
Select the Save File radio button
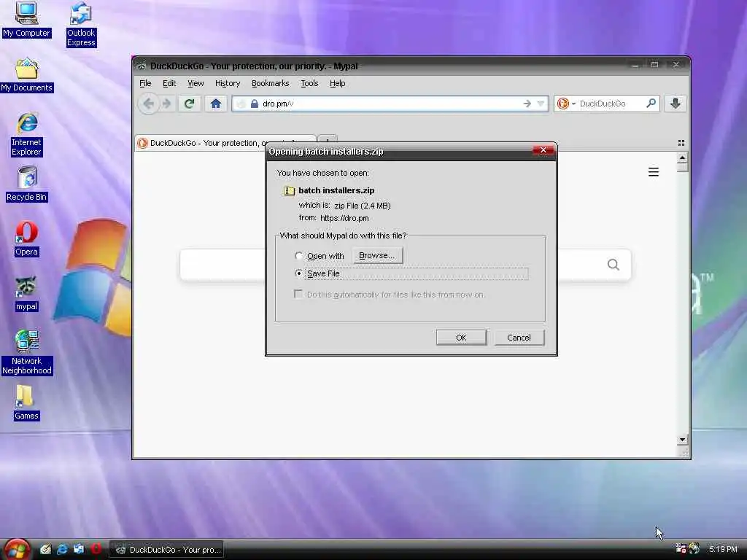[298, 273]
